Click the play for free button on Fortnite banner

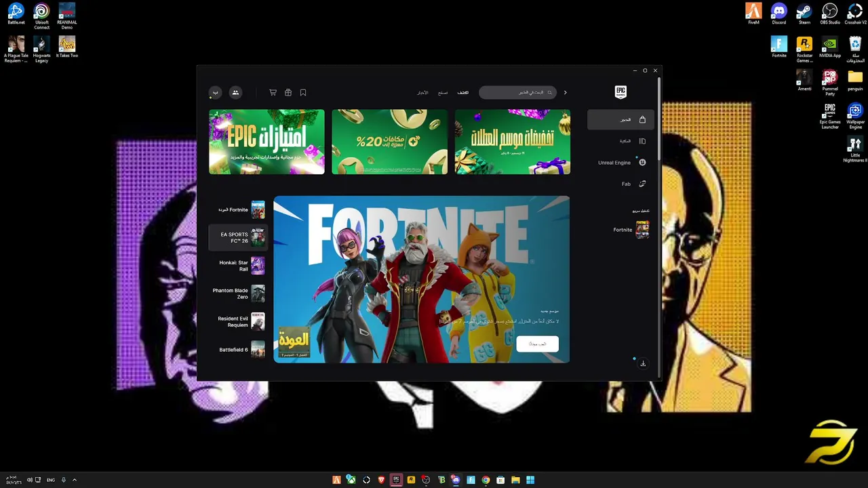(537, 344)
